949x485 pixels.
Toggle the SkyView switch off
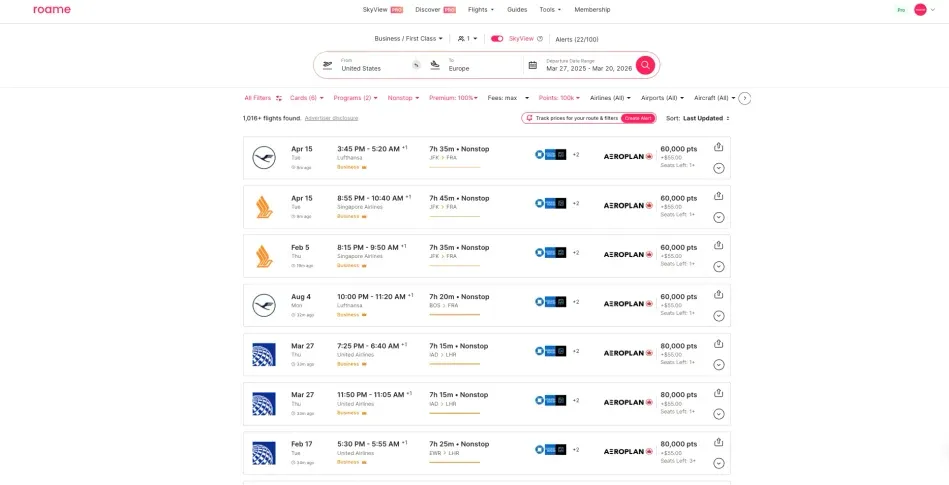tap(497, 39)
